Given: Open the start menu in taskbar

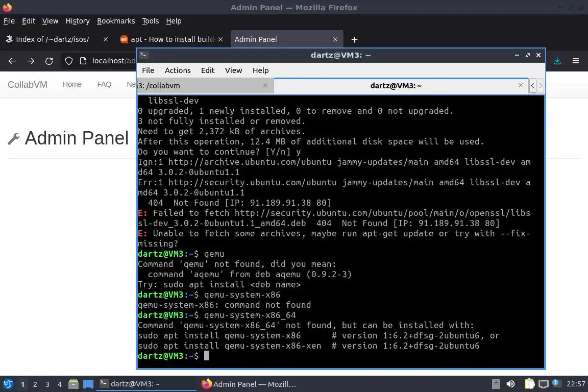Looking at the screenshot, I should [8, 384].
